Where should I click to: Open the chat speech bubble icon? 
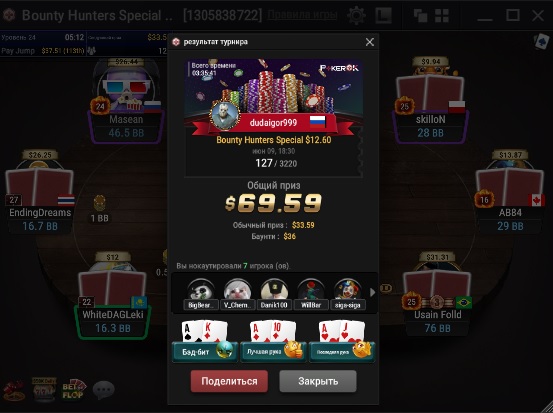pos(103,390)
